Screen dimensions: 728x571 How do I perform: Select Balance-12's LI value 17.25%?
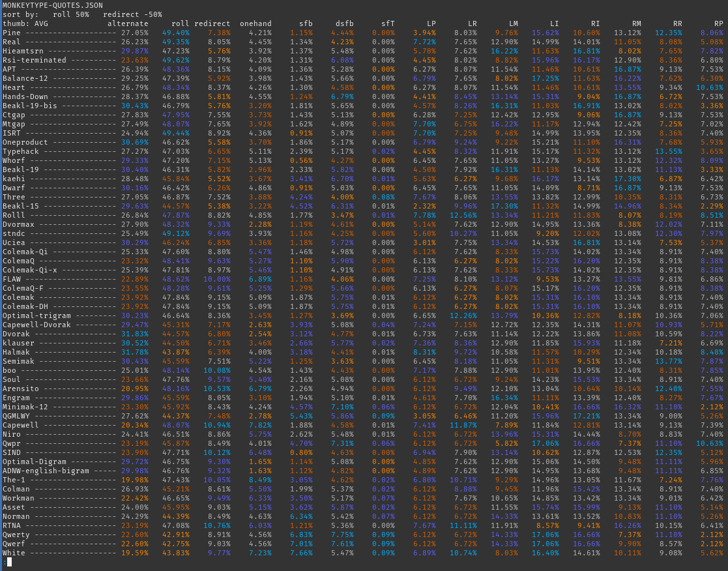click(x=545, y=78)
